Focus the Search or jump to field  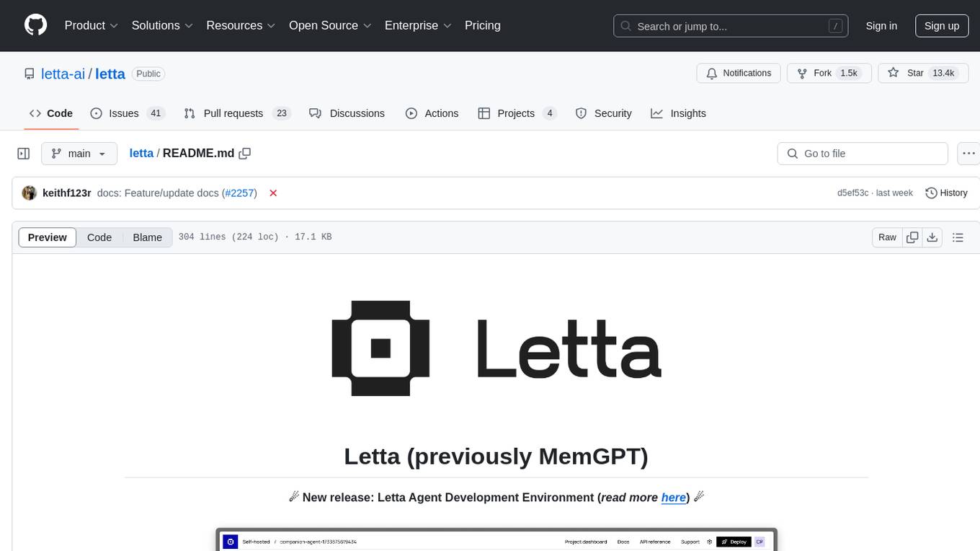[x=732, y=26]
